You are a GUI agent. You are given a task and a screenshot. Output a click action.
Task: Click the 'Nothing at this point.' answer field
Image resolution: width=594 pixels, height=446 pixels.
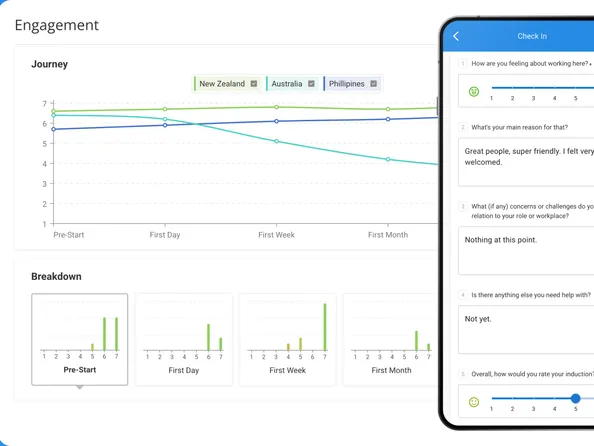tap(526, 250)
